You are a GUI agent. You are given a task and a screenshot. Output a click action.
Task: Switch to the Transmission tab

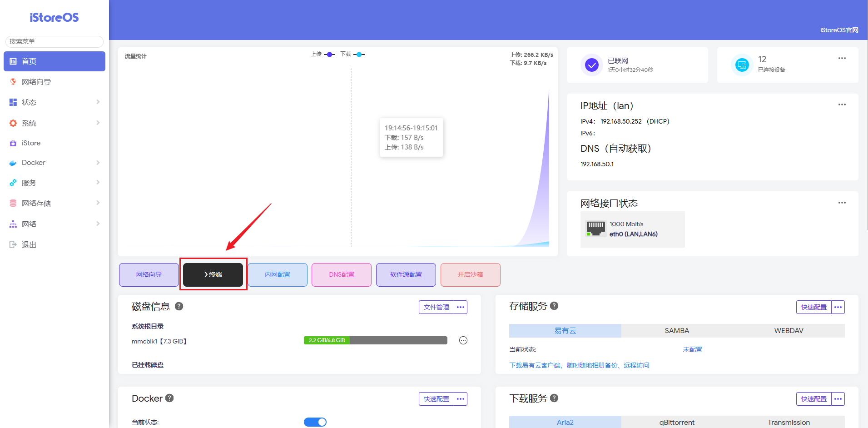coord(789,422)
